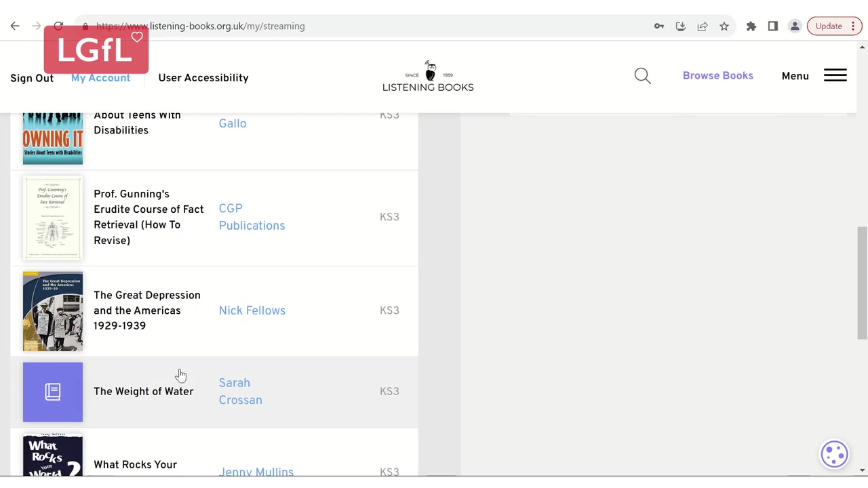Click the browser profile avatar icon
The width and height of the screenshot is (868, 488).
click(794, 26)
